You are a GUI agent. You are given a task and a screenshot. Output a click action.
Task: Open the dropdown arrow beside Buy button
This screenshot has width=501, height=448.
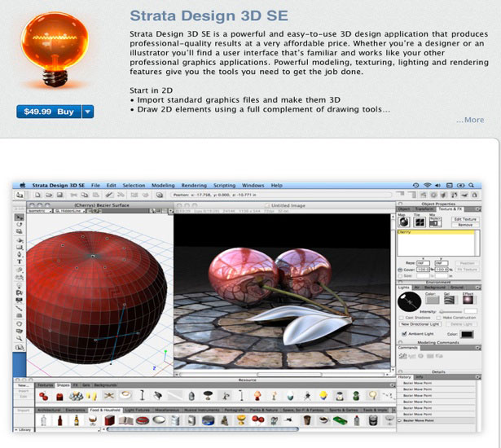(88, 112)
